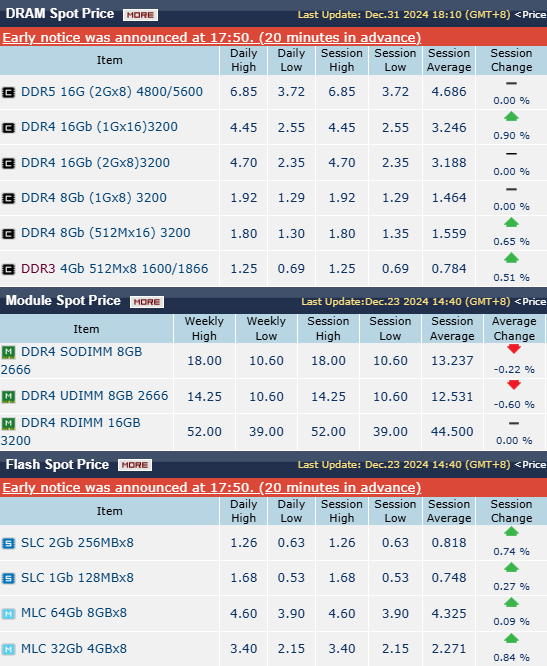
Task: Click the MORE button next to Flash Spot Price
Action: point(135,465)
